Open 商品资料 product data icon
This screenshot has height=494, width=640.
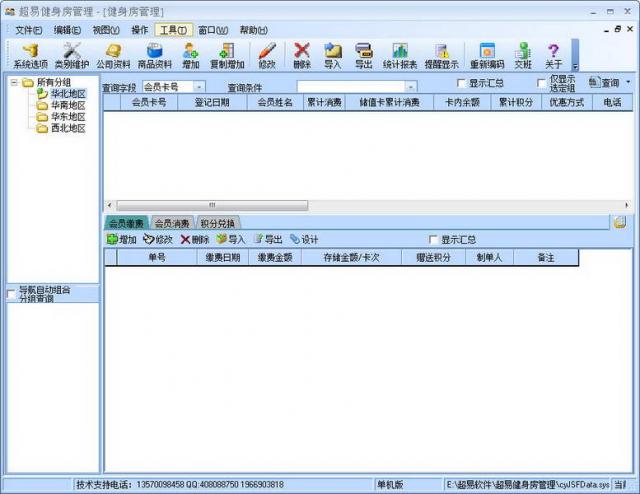pos(155,56)
